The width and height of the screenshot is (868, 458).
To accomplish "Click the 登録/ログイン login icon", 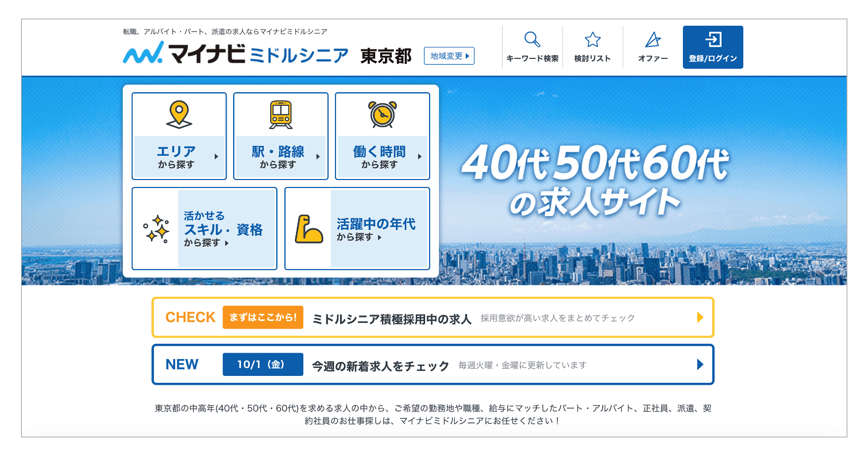I will 713,39.
